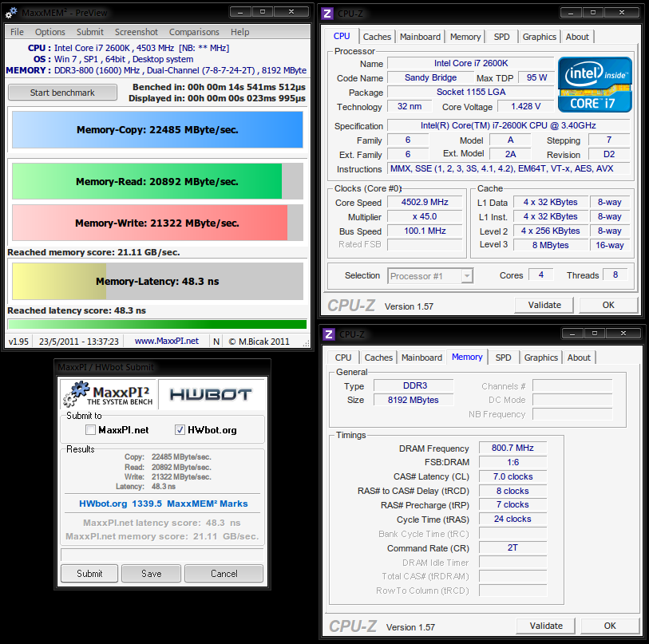The image size is (649, 644).
Task: Open the Submit menu in MaxxMEM
Action: pos(90,32)
